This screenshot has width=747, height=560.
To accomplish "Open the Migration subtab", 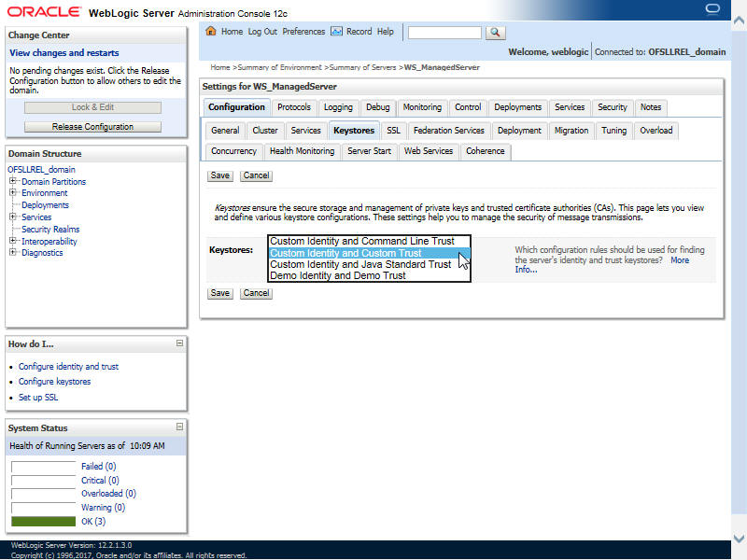I will tap(571, 131).
